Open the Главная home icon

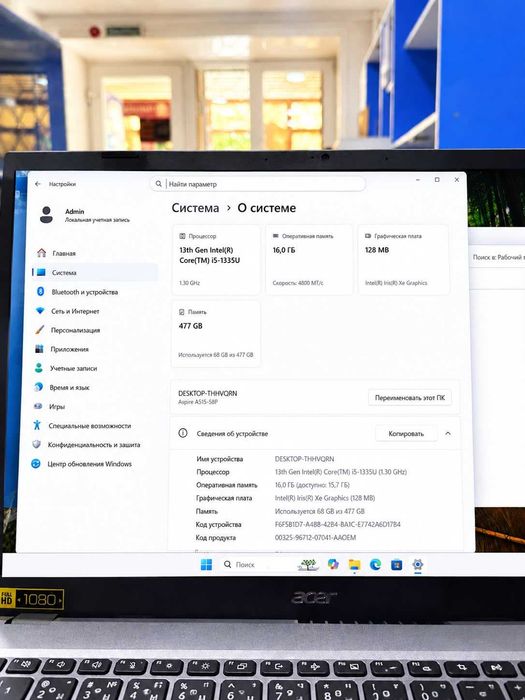click(x=42, y=253)
